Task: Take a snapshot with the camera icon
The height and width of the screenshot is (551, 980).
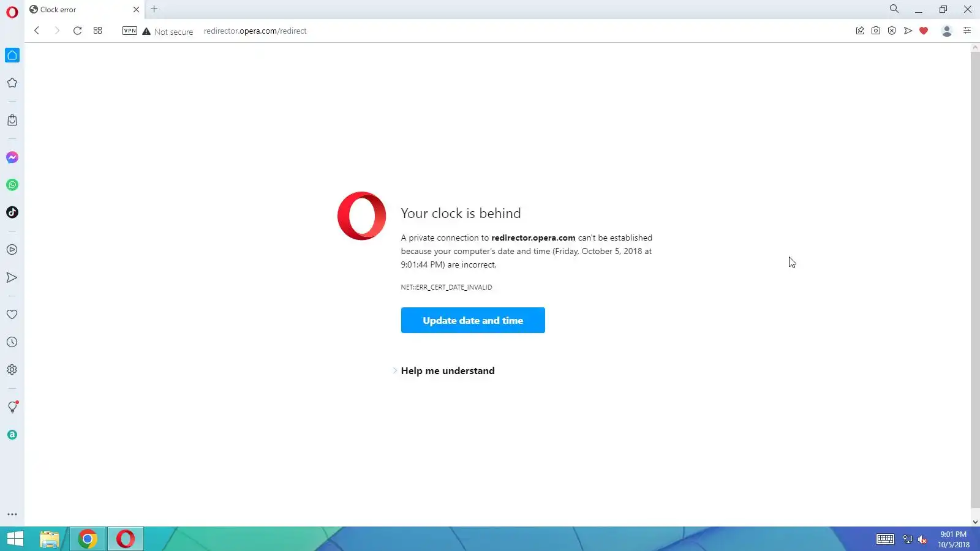Action: 876,31
